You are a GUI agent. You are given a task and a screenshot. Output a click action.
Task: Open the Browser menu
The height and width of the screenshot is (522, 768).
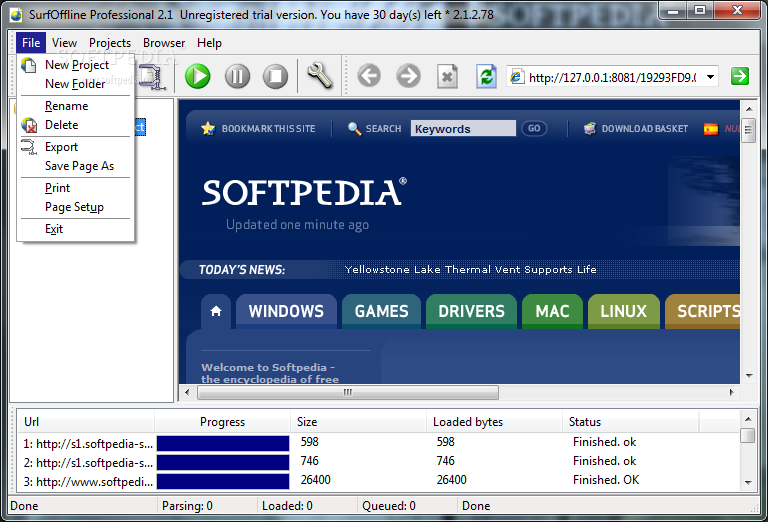click(x=164, y=43)
